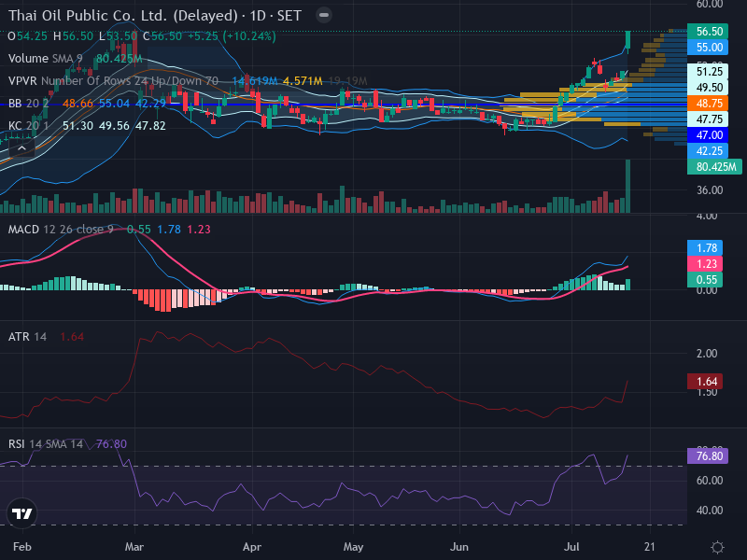Click the 47.75 price axis label
This screenshot has height=560, width=747.
708,119
